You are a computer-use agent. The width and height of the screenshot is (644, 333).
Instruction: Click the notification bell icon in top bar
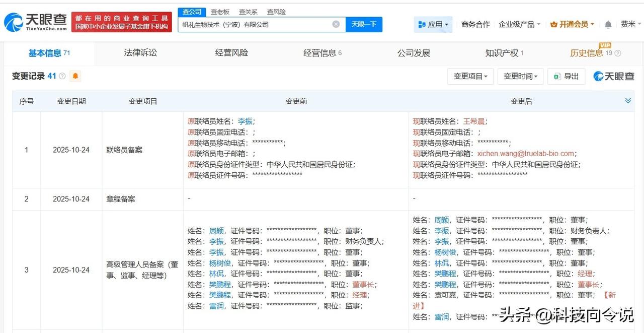(x=608, y=24)
